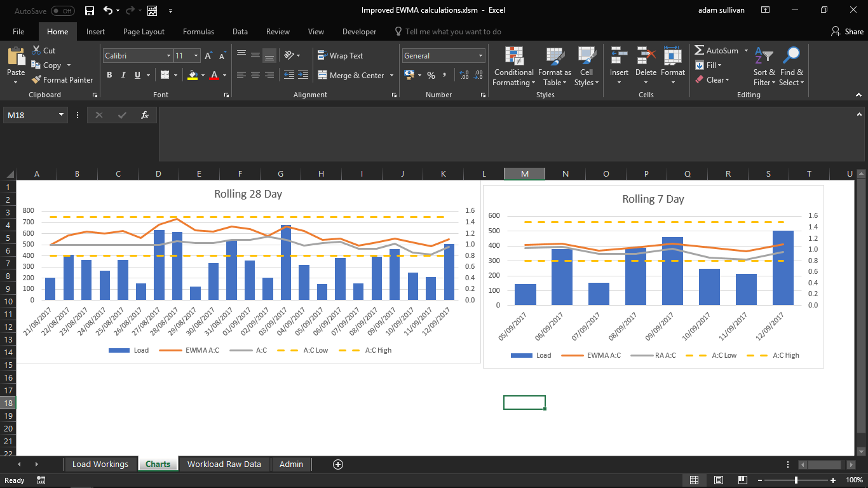Expand the Calibri font name dropdown

click(168, 56)
